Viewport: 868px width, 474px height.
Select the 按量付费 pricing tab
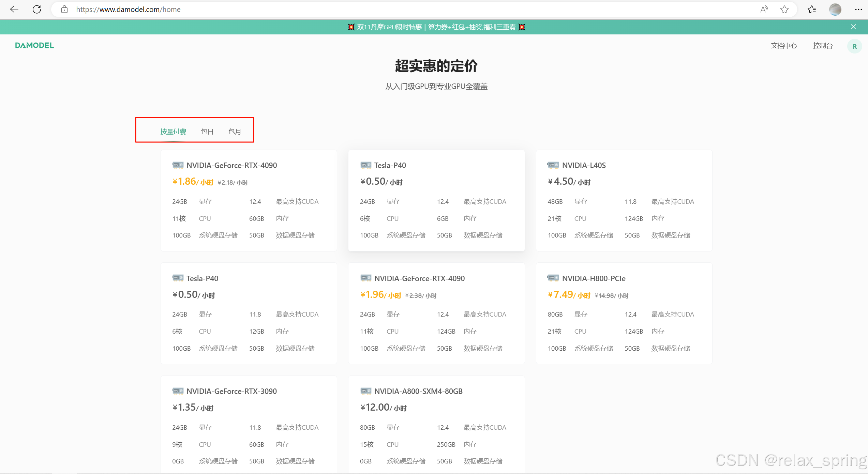(173, 132)
